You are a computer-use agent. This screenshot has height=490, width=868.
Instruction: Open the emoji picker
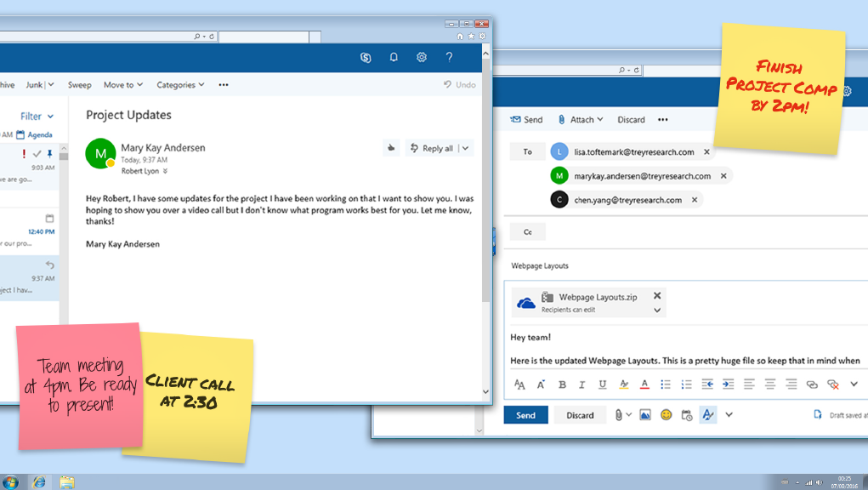pyautogui.click(x=666, y=414)
